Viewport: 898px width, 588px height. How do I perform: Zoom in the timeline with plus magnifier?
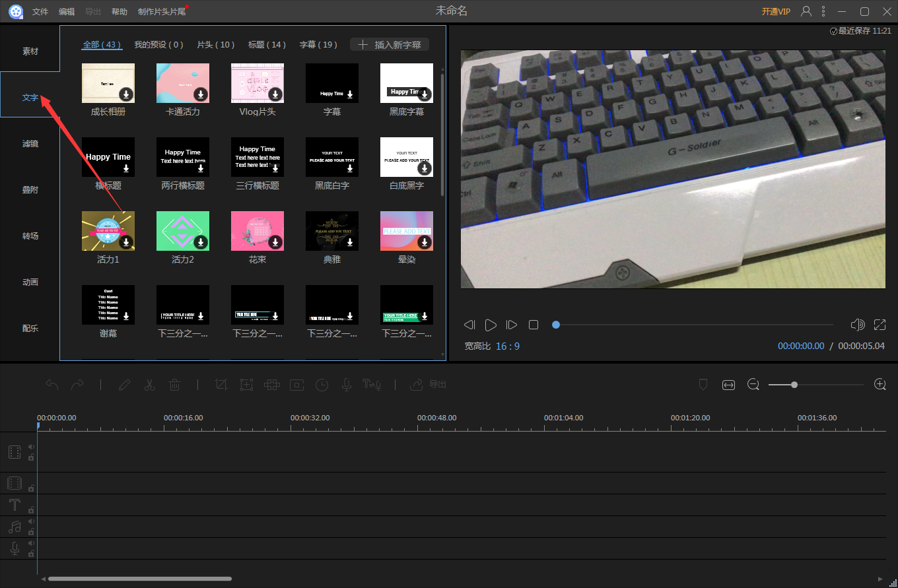click(880, 385)
